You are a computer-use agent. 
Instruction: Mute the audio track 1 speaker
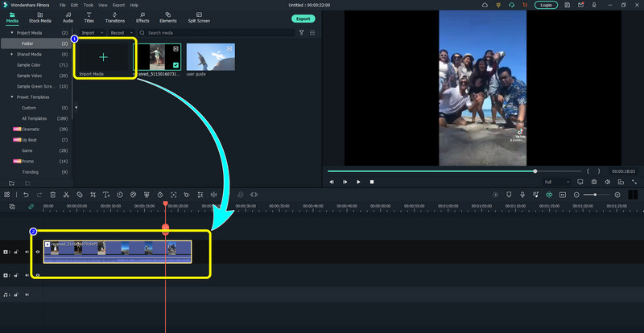click(x=27, y=295)
